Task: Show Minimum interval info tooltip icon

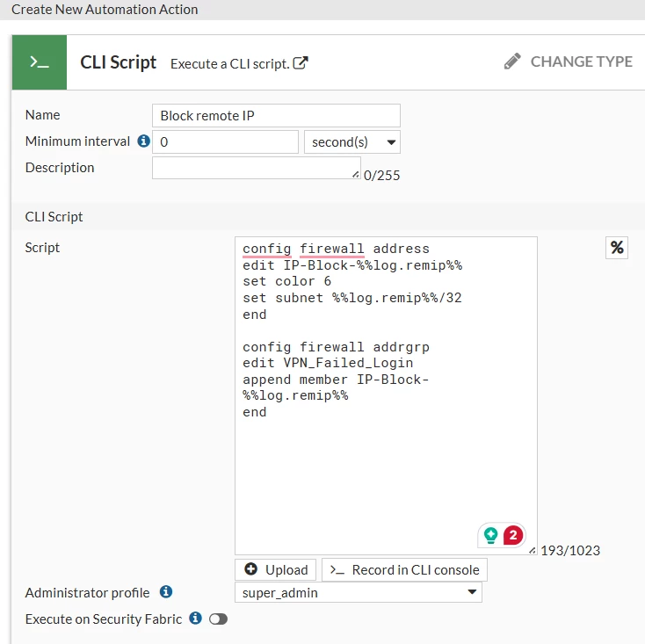Action: [143, 141]
